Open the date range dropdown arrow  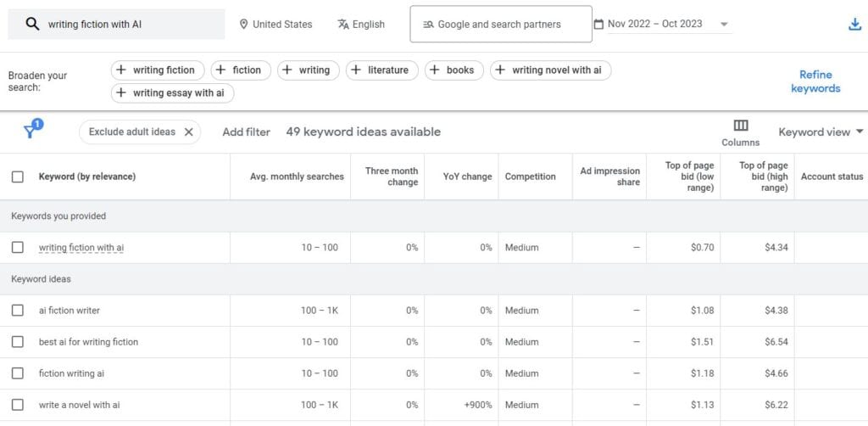[724, 25]
